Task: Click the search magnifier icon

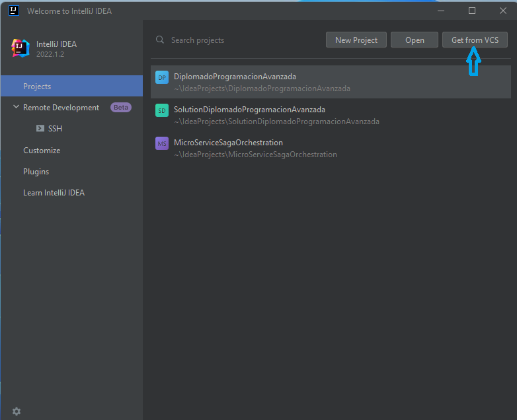Action: pos(160,40)
